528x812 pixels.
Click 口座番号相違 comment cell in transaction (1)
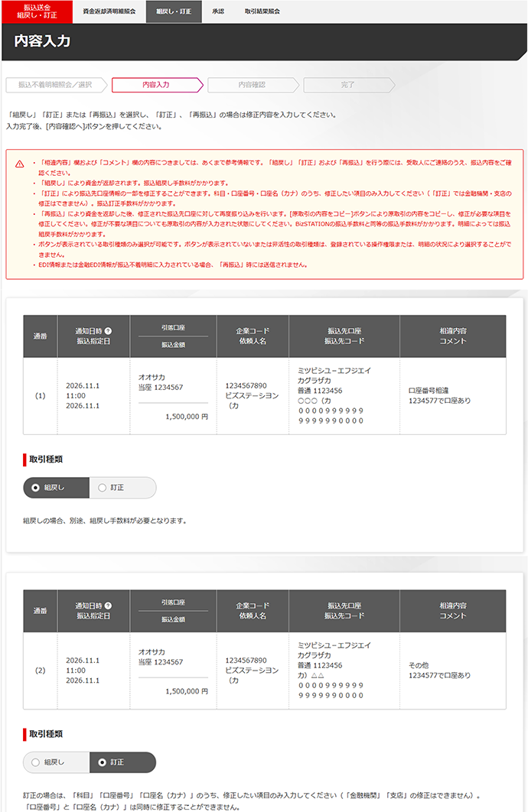tap(439, 395)
